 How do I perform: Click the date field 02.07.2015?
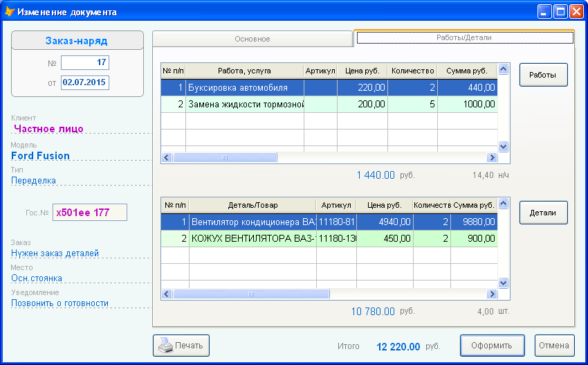pyautogui.click(x=85, y=82)
